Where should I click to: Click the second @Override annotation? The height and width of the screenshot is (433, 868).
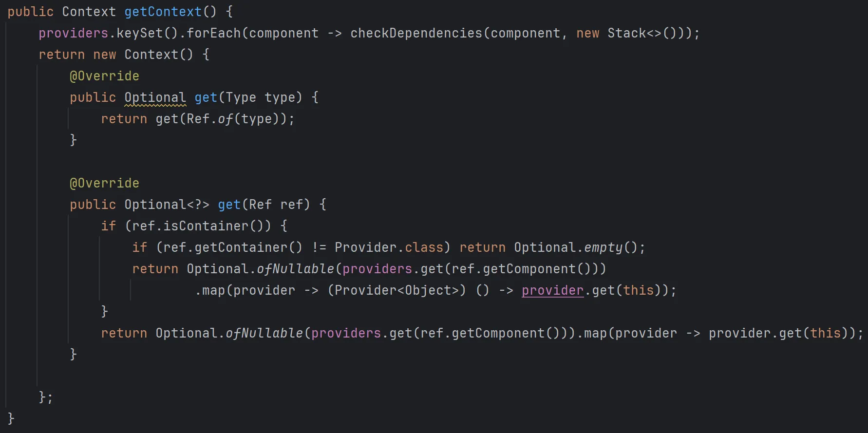(104, 183)
